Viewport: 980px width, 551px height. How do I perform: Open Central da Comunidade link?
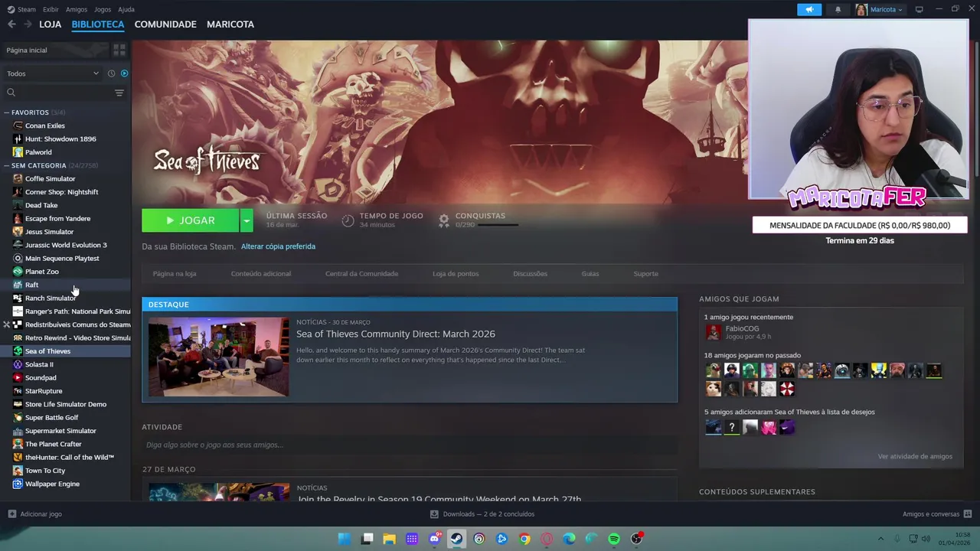pos(361,273)
